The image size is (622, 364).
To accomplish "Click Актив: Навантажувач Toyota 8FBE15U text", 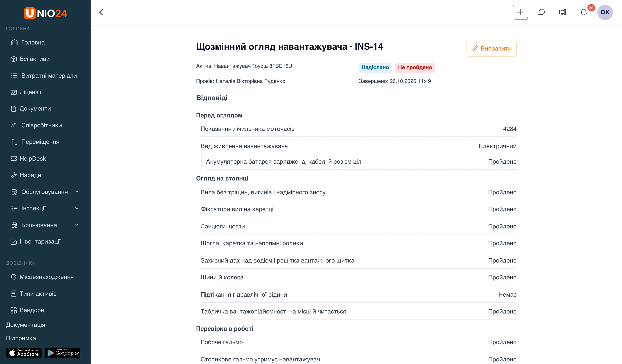I will tap(244, 66).
